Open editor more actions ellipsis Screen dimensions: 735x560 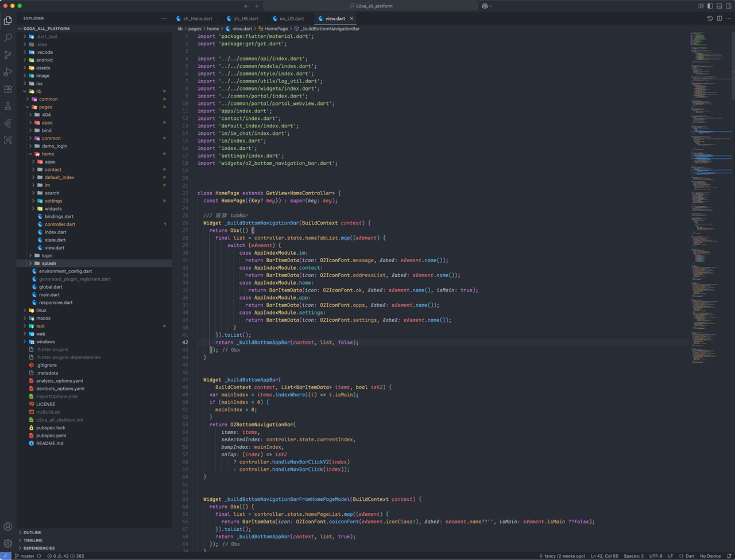(728, 18)
